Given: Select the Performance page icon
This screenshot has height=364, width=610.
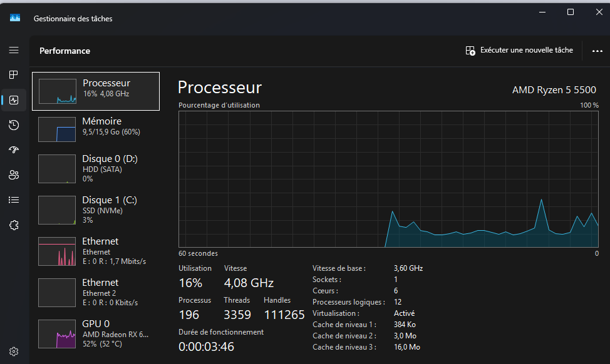Looking at the screenshot, I should coord(14,100).
